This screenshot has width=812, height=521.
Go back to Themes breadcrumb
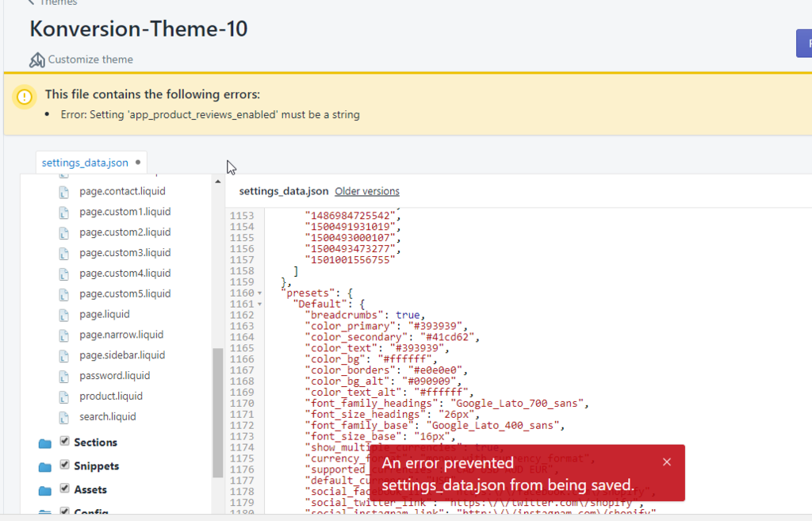point(52,2)
